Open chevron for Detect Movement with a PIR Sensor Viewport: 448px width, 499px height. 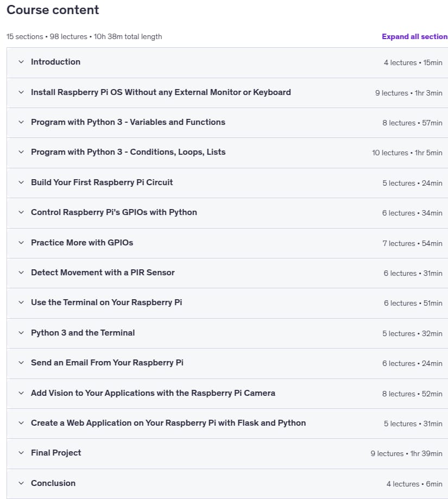pyautogui.click(x=21, y=273)
